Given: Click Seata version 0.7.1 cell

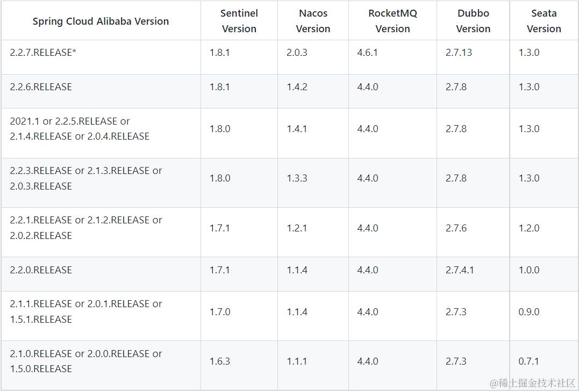Looking at the screenshot, I should [528, 361].
